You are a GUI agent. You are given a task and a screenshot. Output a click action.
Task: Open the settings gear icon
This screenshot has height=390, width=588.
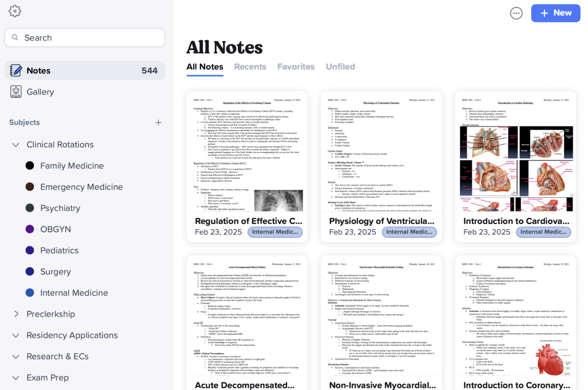[x=15, y=11]
